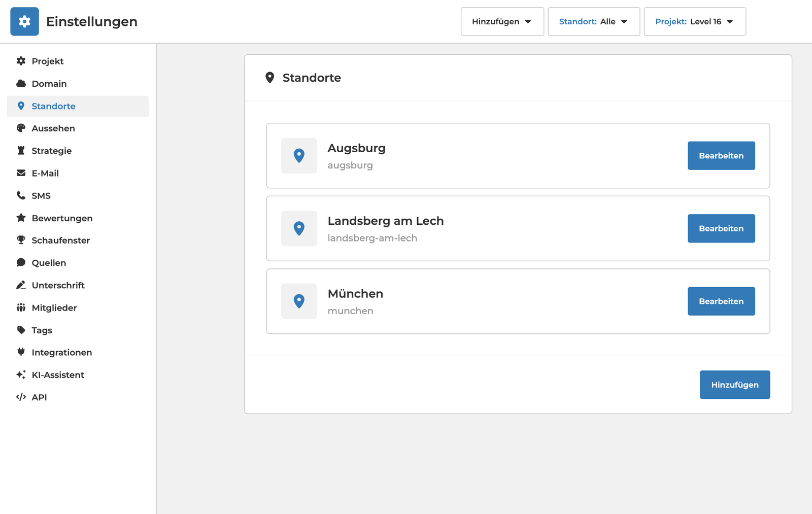Image resolution: width=812 pixels, height=514 pixels.
Task: Click the palette icon next to Aussehen
Action: [x=21, y=128]
